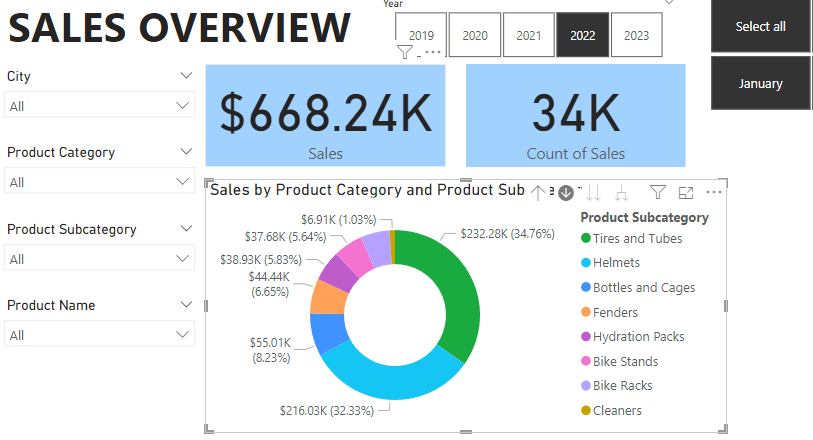Open the Product Category All dropdown
Image resolution: width=813 pixels, height=440 pixels.
coord(99,181)
